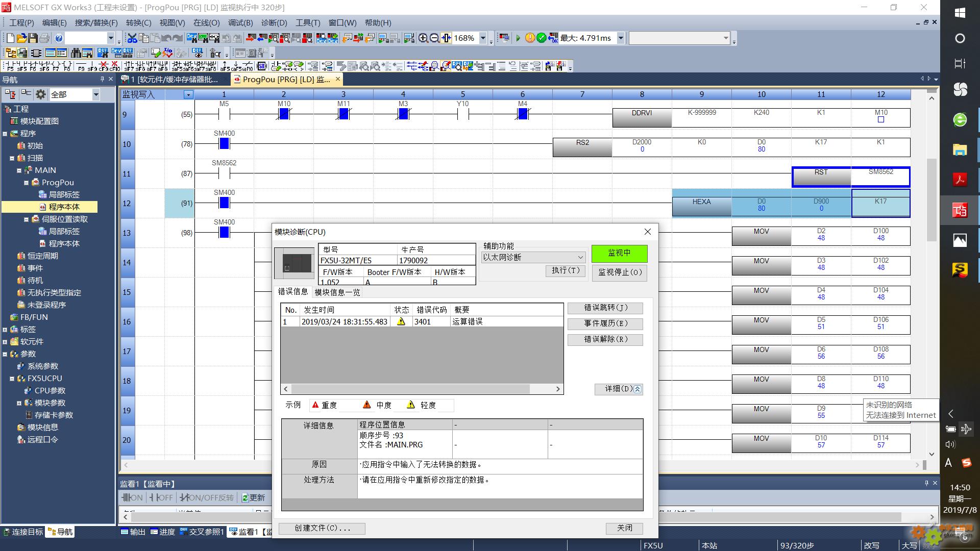Image resolution: width=980 pixels, height=551 pixels.
Task: Click the Cut scissors icon
Action: point(132,38)
